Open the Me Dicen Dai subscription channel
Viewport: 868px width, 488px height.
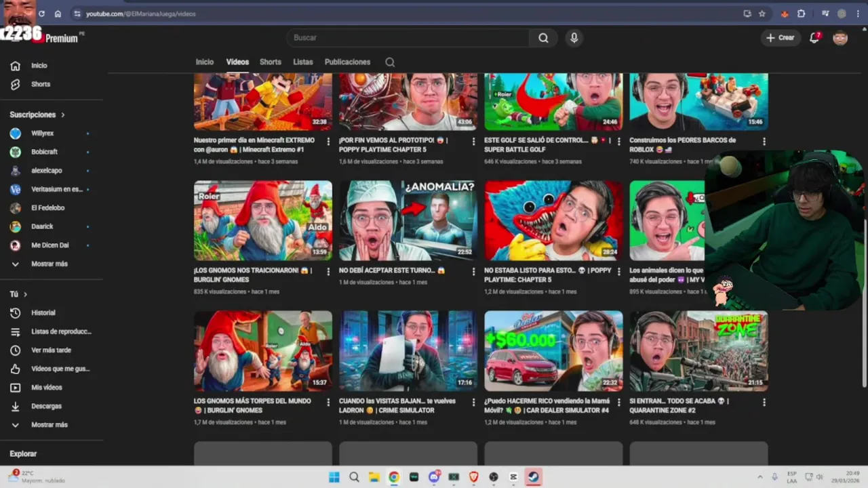[49, 245]
